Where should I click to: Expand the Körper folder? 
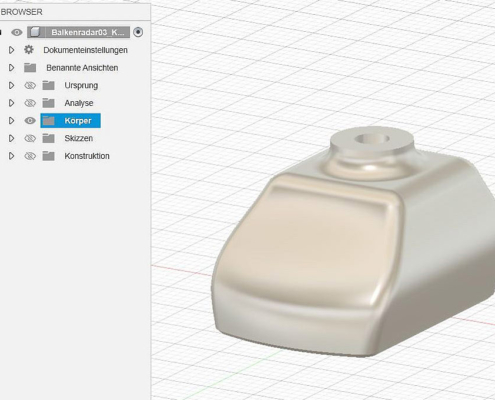pos(11,121)
